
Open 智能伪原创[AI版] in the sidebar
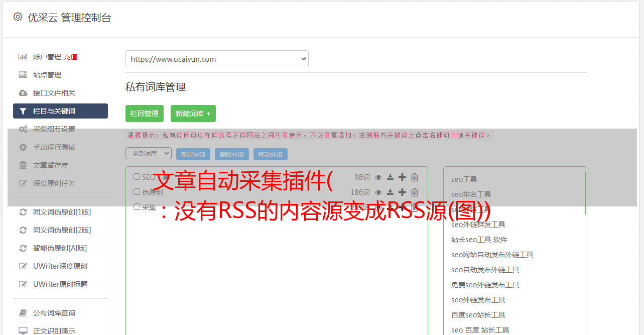[x=60, y=248]
